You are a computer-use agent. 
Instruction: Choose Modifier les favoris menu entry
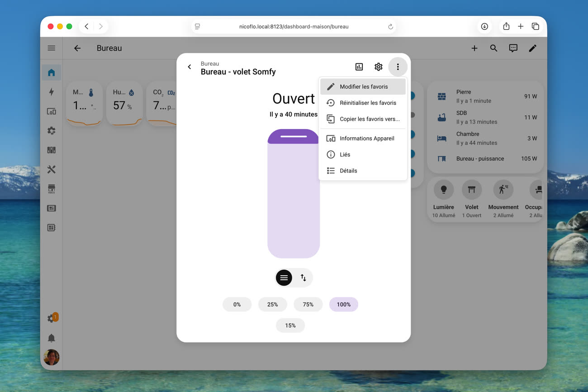363,86
